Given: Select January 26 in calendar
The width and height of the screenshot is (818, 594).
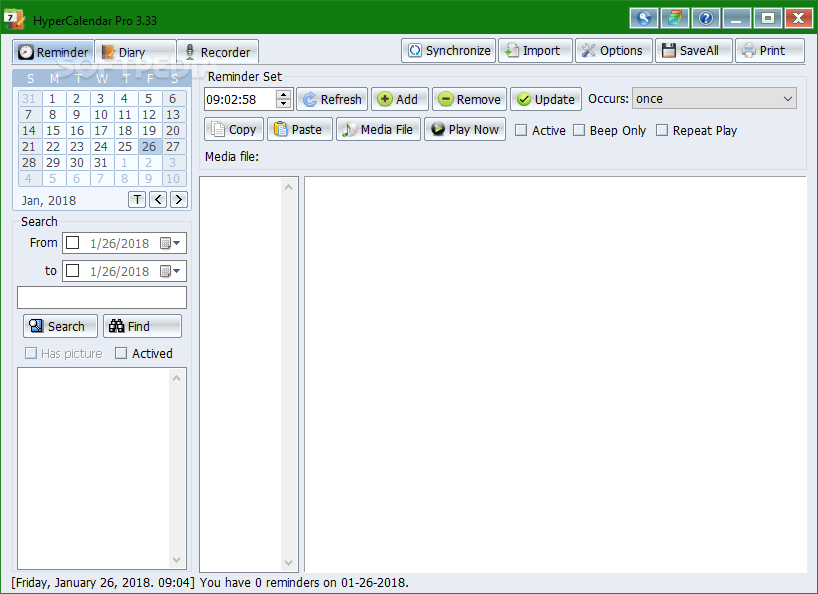Looking at the screenshot, I should (149, 147).
